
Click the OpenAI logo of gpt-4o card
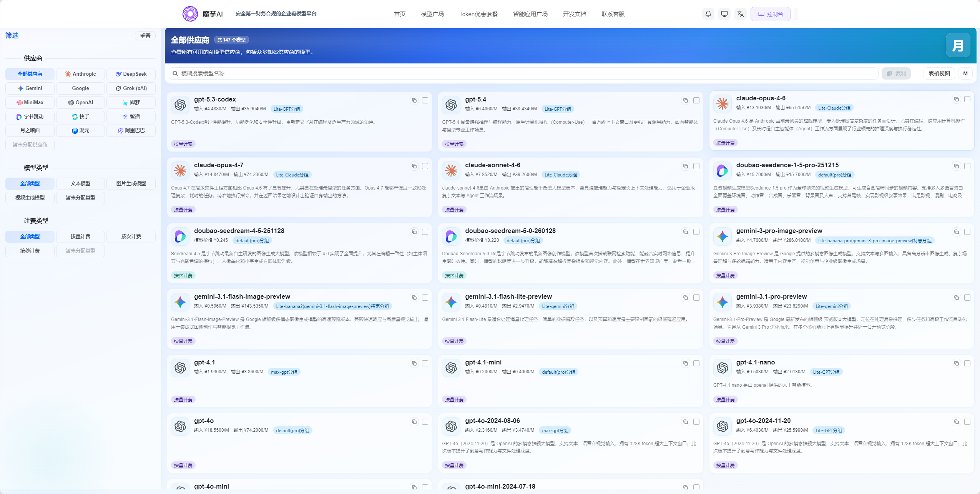(180, 426)
